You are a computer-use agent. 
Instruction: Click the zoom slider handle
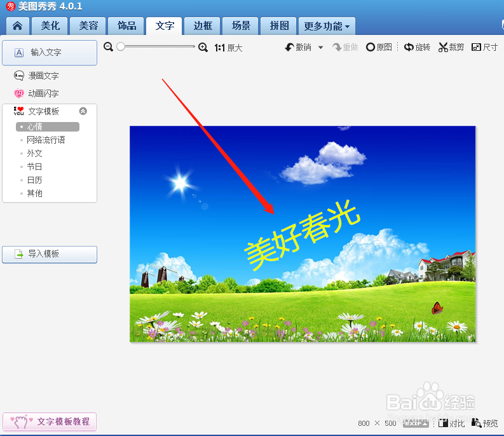121,46
